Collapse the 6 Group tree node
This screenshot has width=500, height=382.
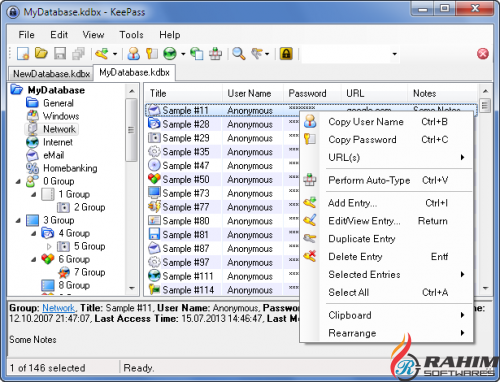click(34, 259)
